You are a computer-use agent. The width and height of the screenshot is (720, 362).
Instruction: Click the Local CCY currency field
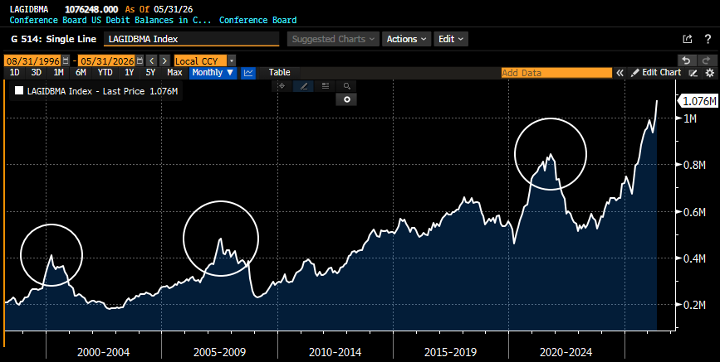(x=201, y=61)
